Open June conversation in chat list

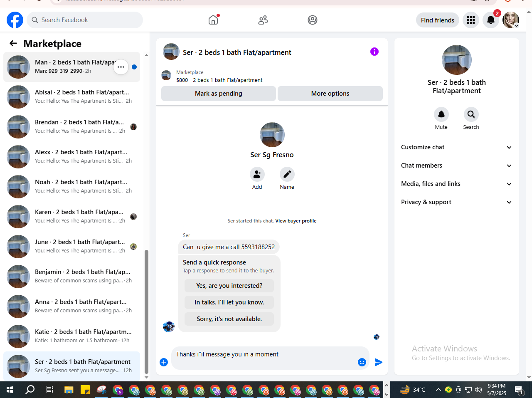(x=71, y=247)
